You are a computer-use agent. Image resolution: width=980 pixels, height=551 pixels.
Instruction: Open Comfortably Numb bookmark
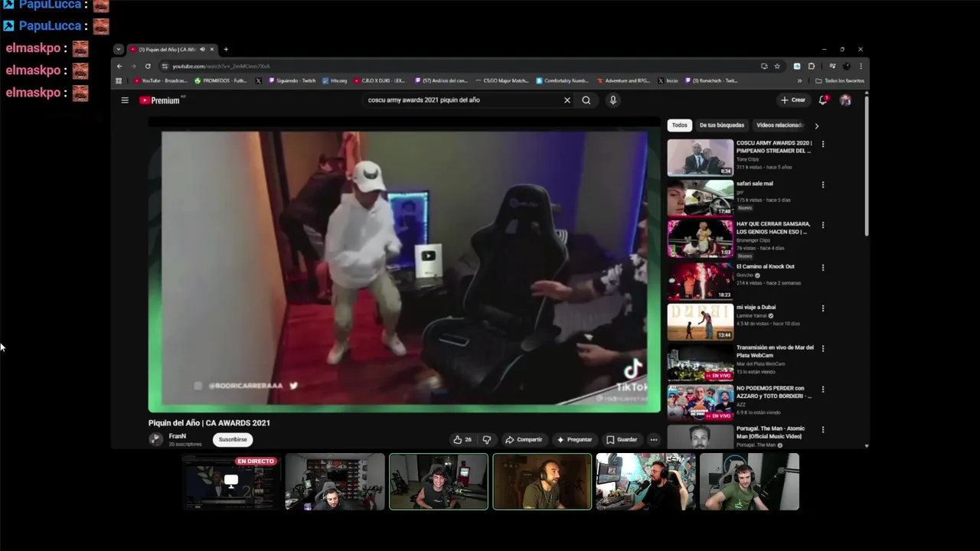click(563, 80)
